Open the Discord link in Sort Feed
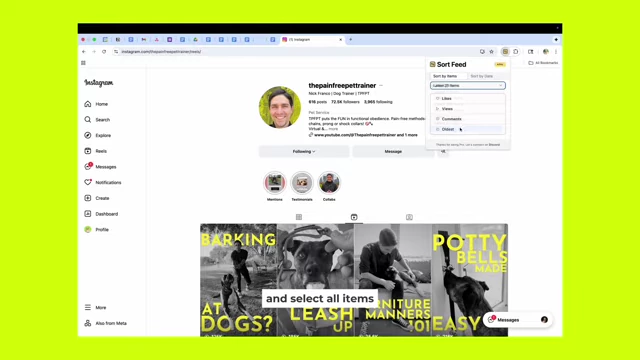 pos(494,145)
